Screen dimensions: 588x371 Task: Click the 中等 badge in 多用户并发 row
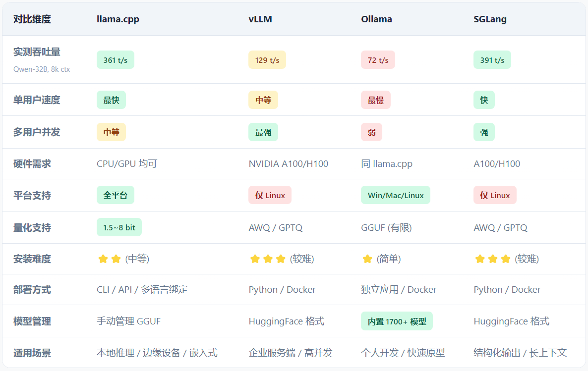112,132
